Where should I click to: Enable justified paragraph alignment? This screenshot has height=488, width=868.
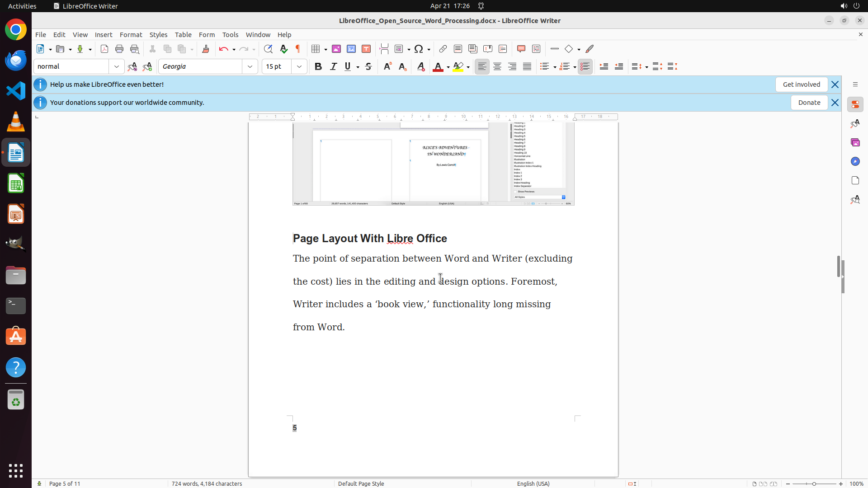tap(527, 66)
